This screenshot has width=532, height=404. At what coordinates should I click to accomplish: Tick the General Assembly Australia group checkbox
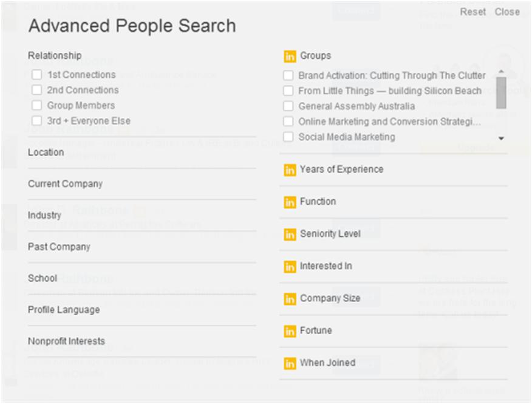288,106
